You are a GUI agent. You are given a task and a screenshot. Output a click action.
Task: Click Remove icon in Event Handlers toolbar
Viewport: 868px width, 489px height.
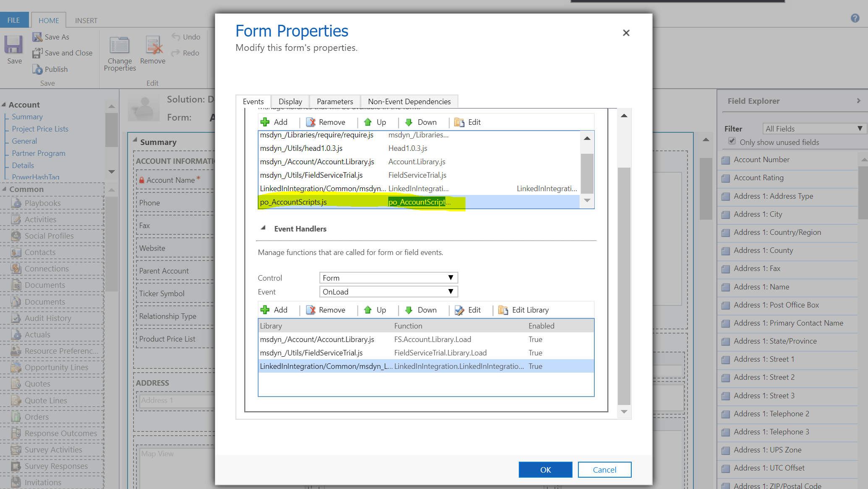pos(311,310)
